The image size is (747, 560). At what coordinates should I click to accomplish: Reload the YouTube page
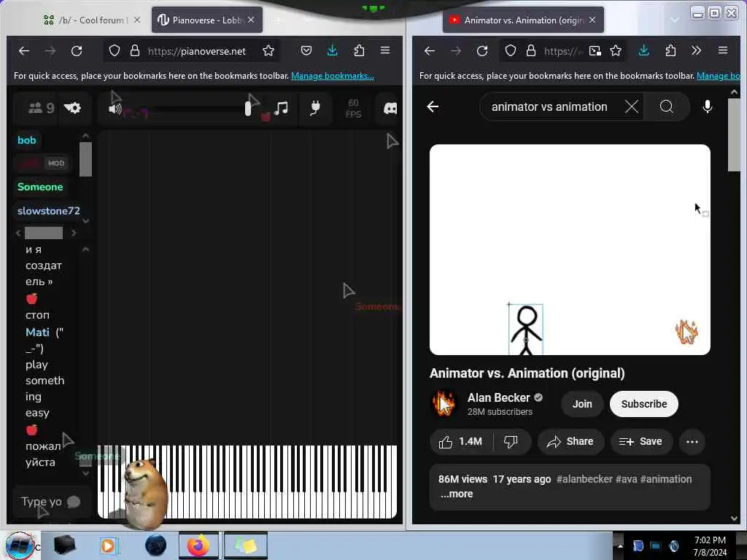coord(482,51)
